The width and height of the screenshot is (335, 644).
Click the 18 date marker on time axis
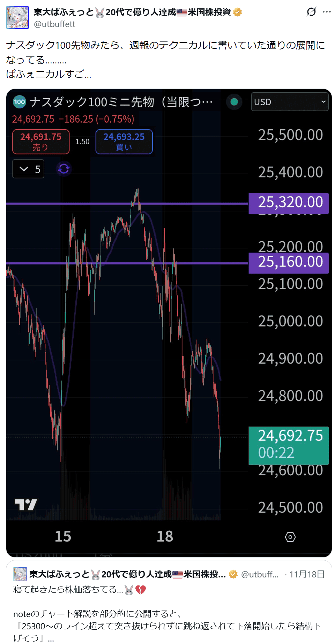165,536
